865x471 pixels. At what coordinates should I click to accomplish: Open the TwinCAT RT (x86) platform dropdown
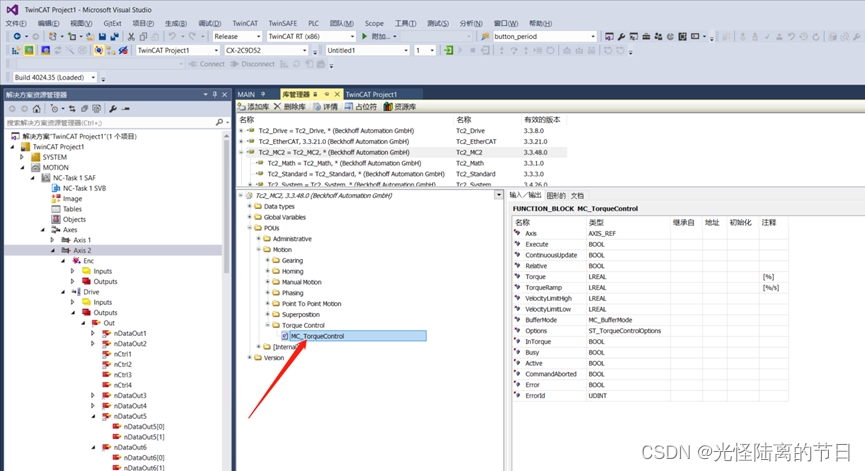[x=352, y=36]
